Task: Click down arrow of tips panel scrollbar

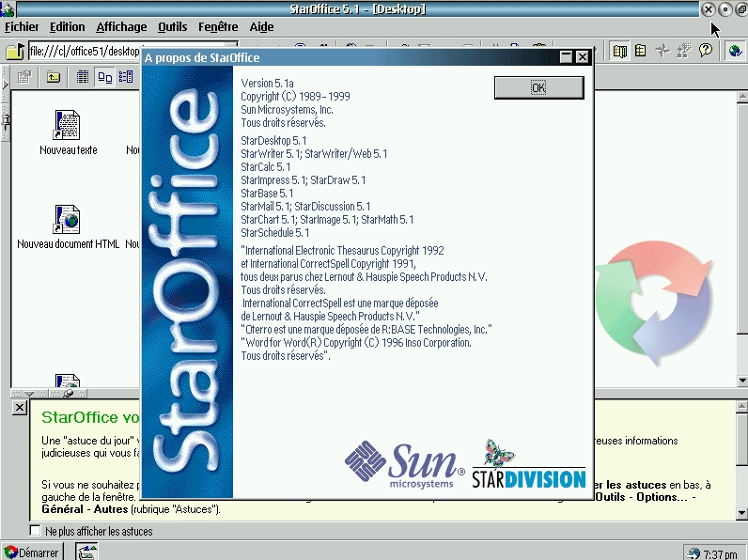Action: point(741,513)
